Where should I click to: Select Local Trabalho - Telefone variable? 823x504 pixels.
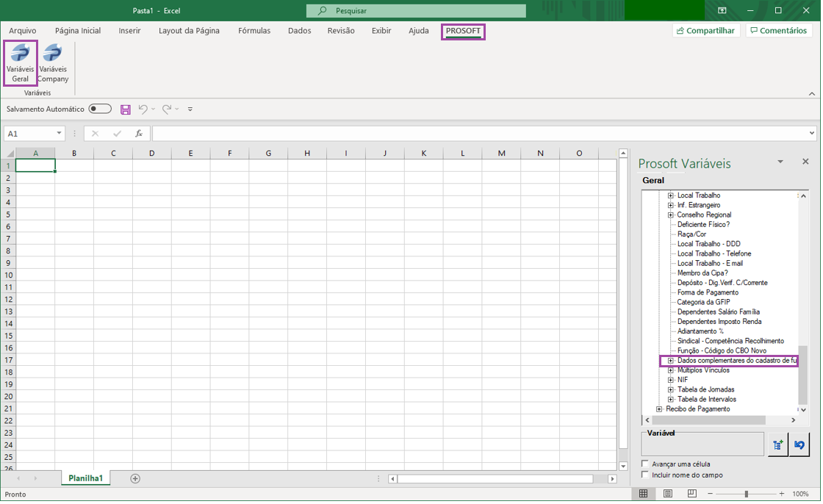714,253
